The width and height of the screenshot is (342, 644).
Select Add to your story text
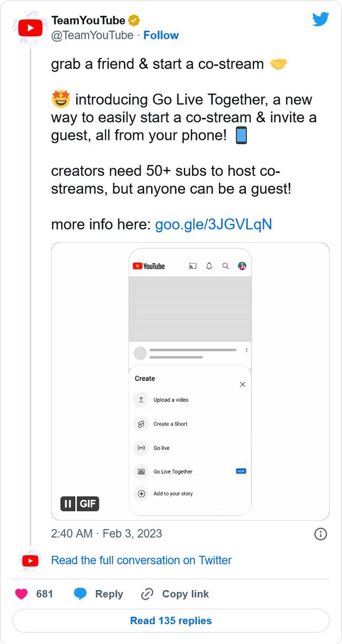click(173, 494)
